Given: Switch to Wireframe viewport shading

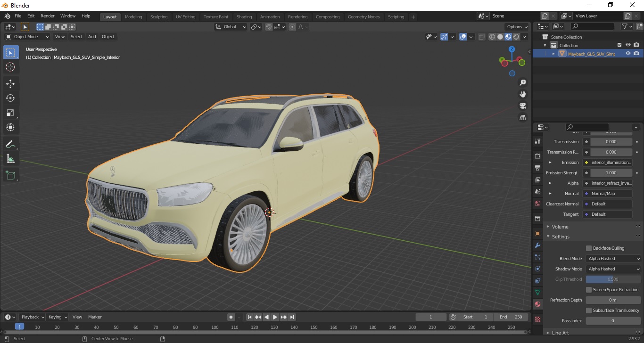Looking at the screenshot, I should pos(492,37).
